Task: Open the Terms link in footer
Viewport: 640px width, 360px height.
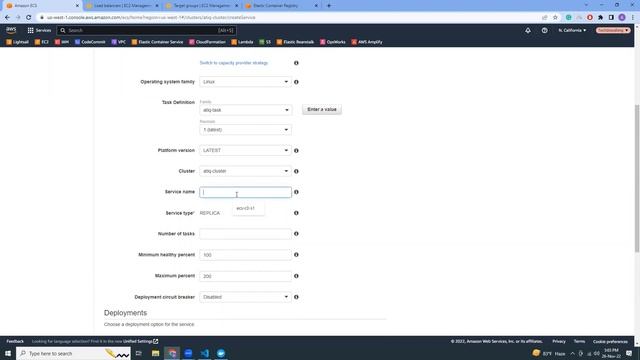Action: (579, 341)
